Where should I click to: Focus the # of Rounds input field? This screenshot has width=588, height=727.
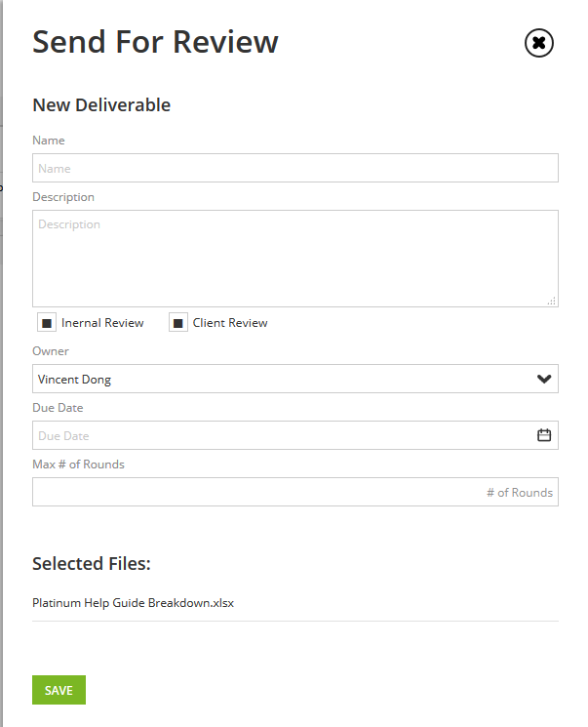point(295,492)
